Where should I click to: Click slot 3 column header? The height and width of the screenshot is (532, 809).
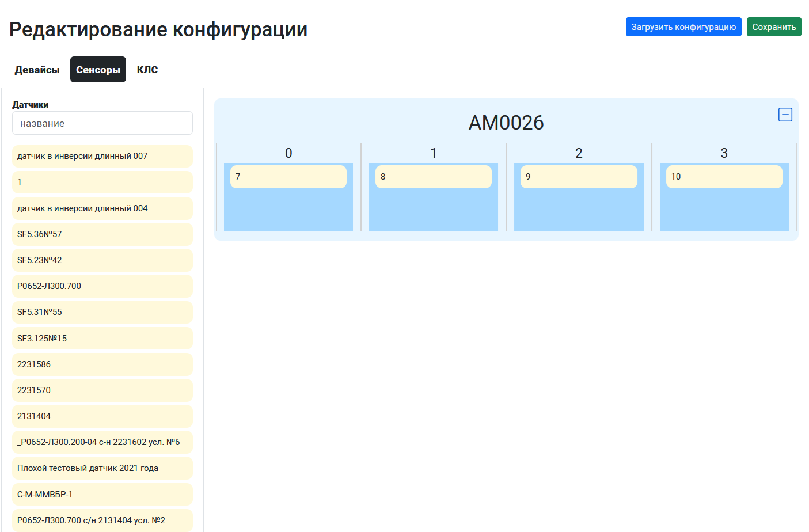(x=724, y=153)
